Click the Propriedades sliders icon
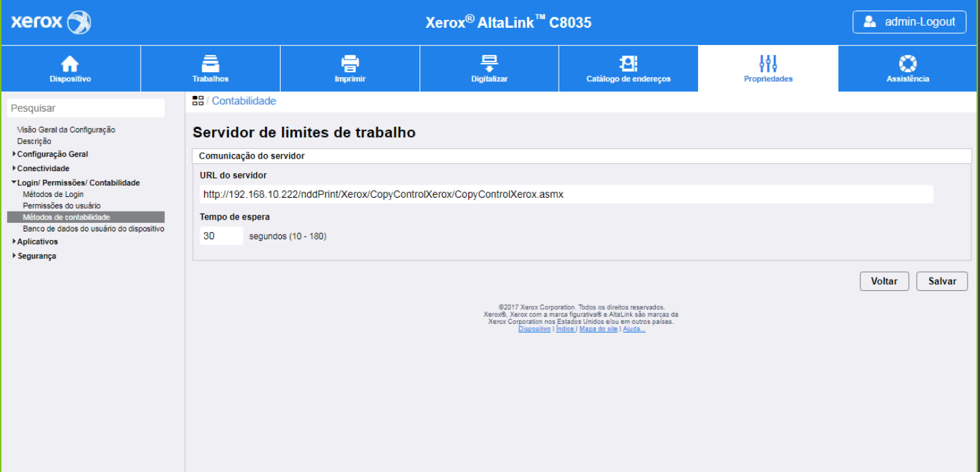The height and width of the screenshot is (472, 980). 768,63
